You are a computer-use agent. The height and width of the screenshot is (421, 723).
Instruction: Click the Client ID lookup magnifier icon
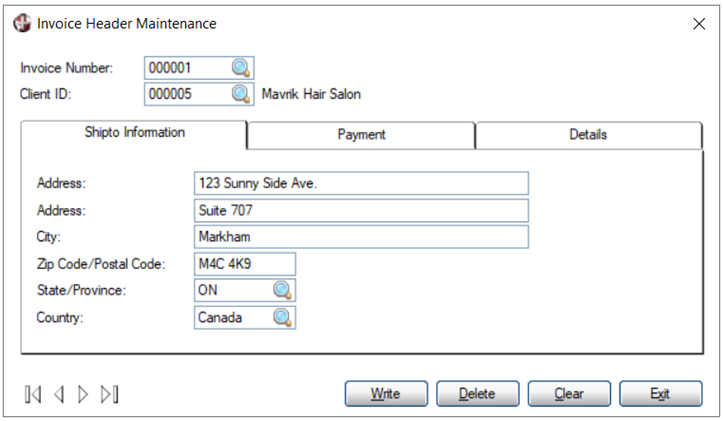pyautogui.click(x=241, y=94)
